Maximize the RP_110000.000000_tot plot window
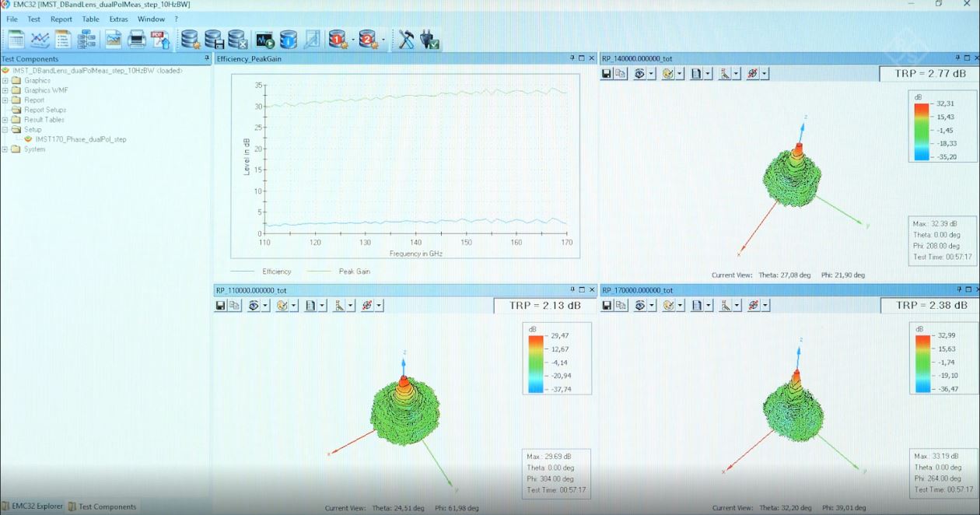Image resolution: width=980 pixels, height=515 pixels. coord(581,290)
